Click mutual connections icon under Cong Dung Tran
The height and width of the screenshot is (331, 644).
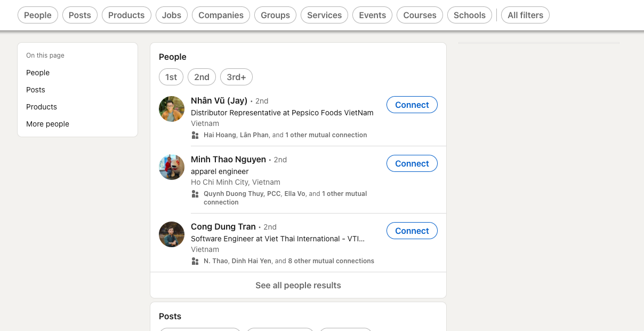click(x=195, y=261)
